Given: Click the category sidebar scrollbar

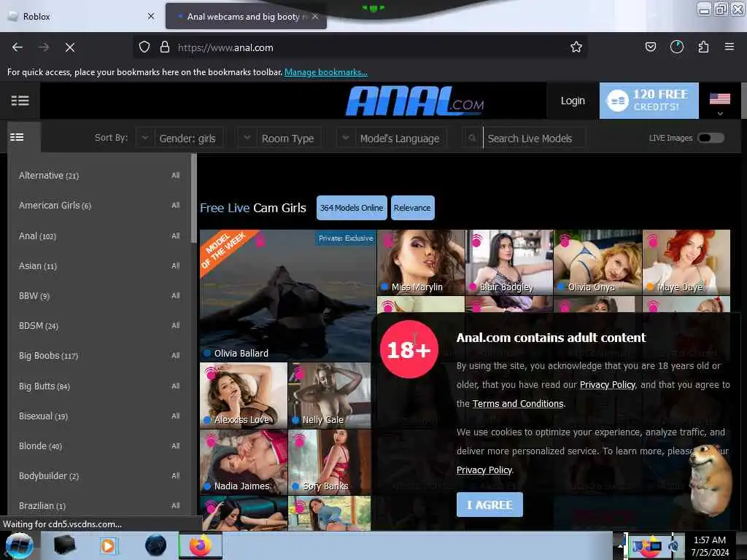Looking at the screenshot, I should pos(193,198).
